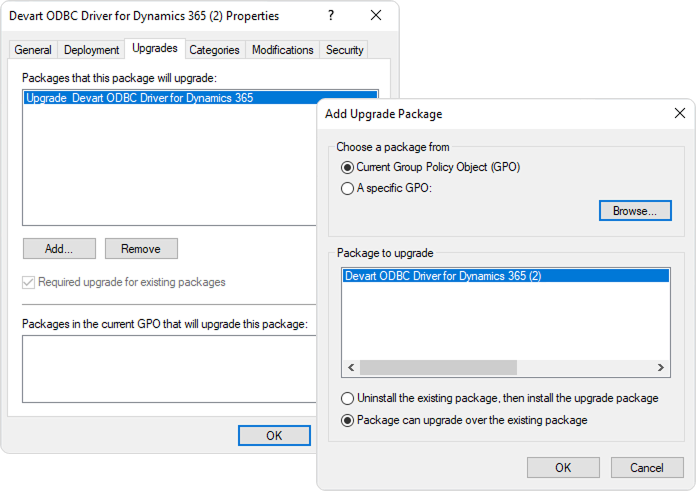
Task: Switch to the Security tab
Action: click(x=344, y=50)
